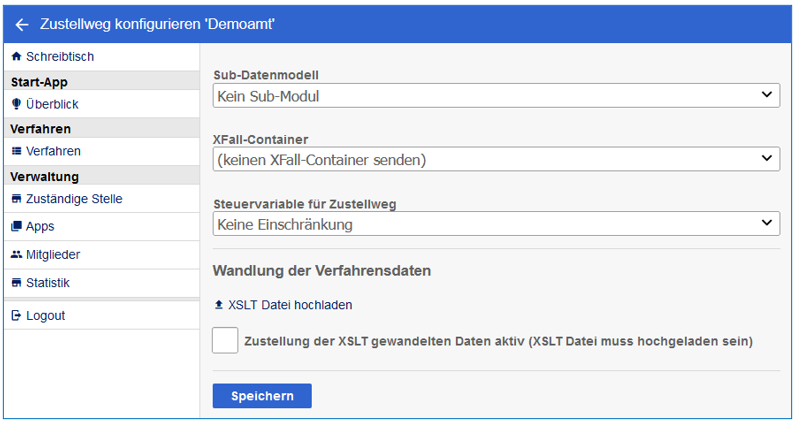Click the Schreibtisch home icon
795x422 pixels.
pos(16,57)
